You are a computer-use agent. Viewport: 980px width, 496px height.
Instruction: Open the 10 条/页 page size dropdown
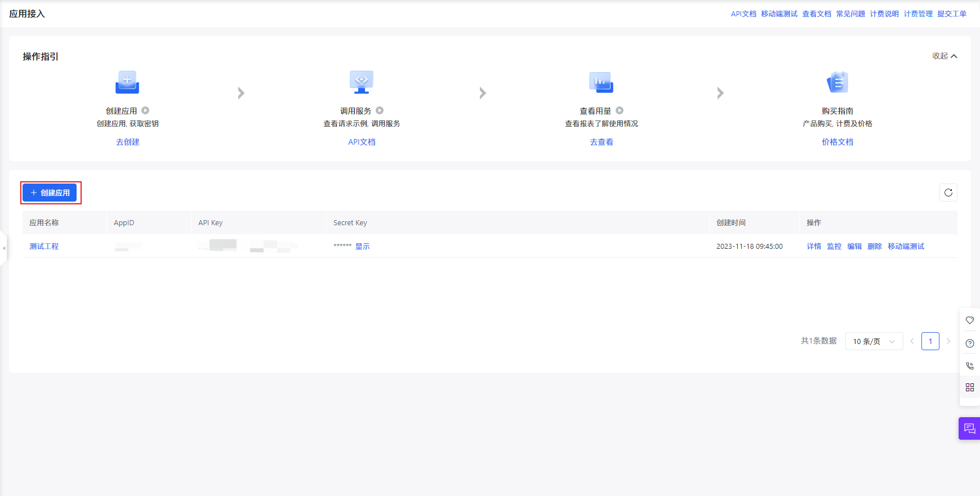click(x=874, y=341)
